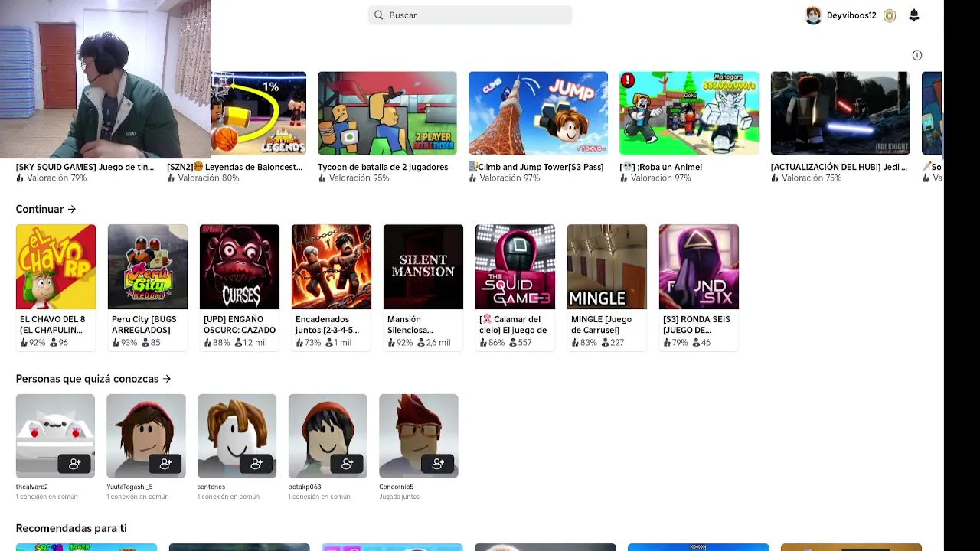Open botakp063 avatar card
This screenshot has width=980, height=551.
click(x=328, y=435)
